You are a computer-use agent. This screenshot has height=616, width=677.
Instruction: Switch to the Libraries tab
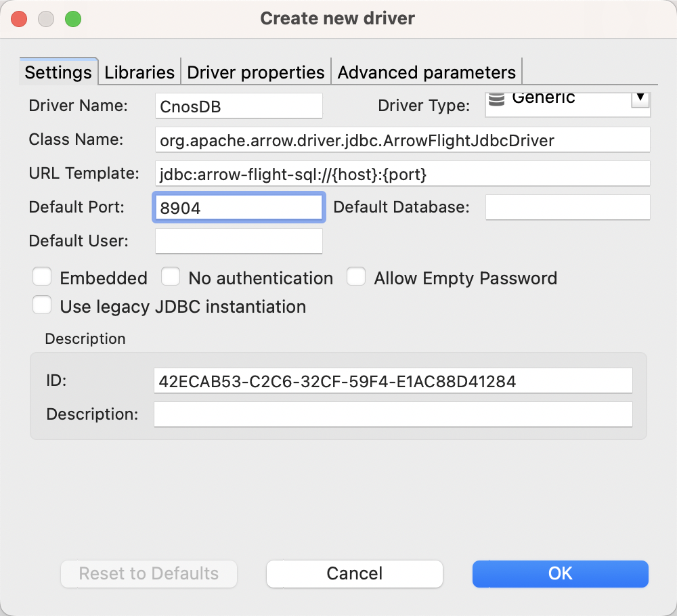point(139,72)
